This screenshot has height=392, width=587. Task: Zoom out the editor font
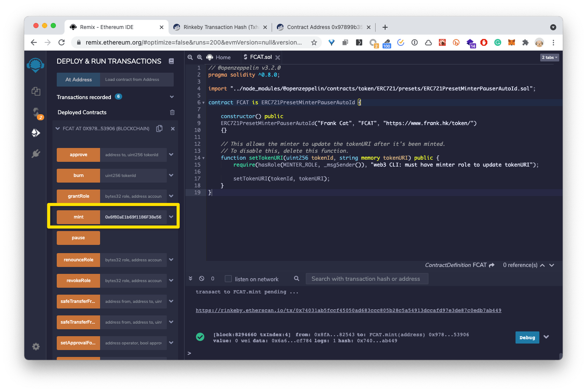(190, 57)
